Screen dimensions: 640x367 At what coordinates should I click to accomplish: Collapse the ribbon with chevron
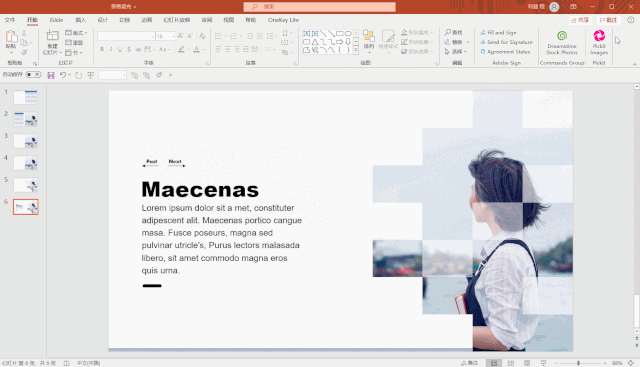(634, 65)
